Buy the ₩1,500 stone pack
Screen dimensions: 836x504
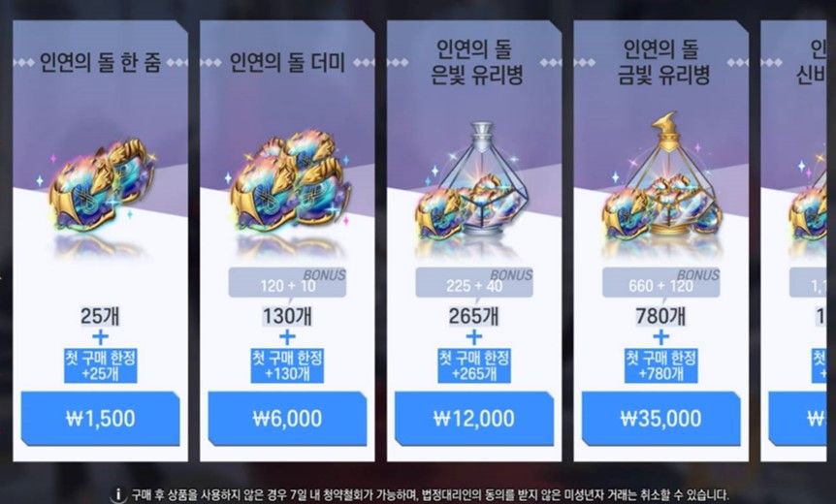pyautogui.click(x=100, y=419)
